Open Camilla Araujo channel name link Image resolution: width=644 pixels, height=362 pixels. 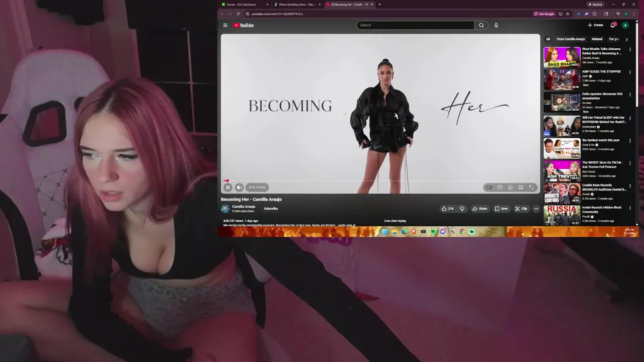click(244, 207)
